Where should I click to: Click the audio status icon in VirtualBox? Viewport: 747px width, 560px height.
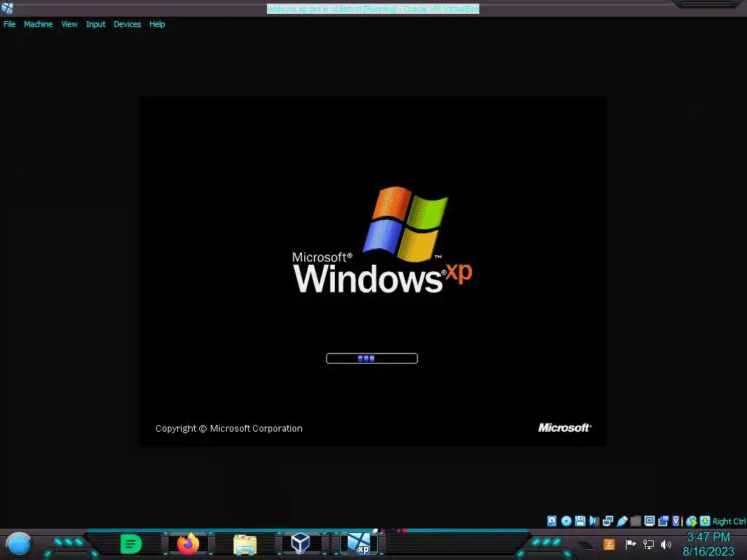[x=594, y=521]
